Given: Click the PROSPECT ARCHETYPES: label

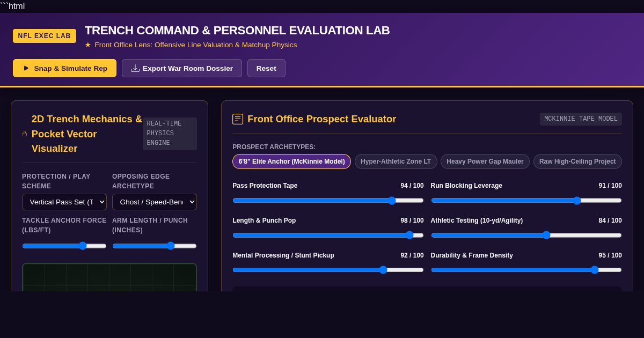Looking at the screenshot, I should (274, 147).
